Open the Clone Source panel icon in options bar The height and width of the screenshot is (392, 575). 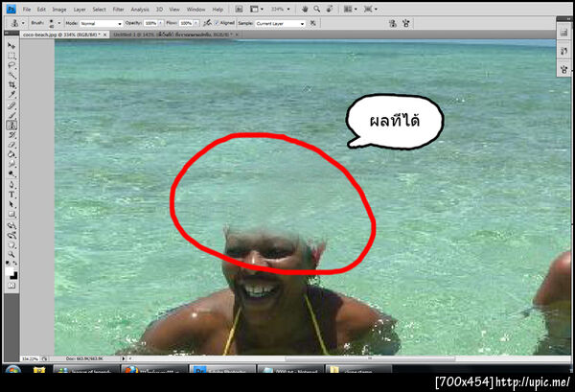coord(392,23)
